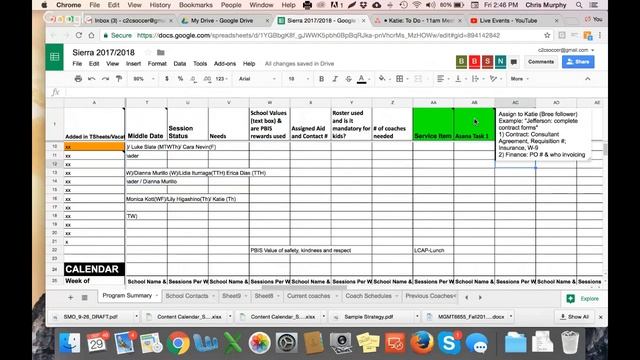Open the fill color picker
This screenshot has height=360, width=640.
(382, 79)
